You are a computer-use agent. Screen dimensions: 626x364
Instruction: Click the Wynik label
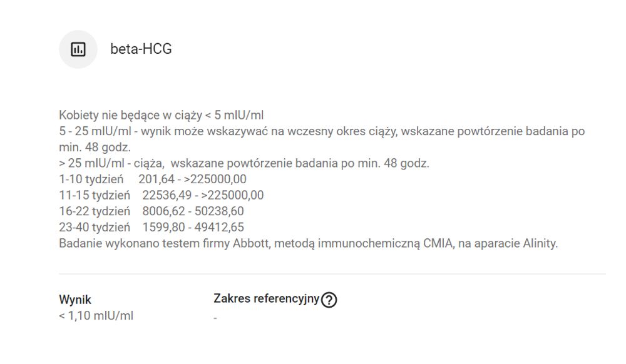click(75, 300)
